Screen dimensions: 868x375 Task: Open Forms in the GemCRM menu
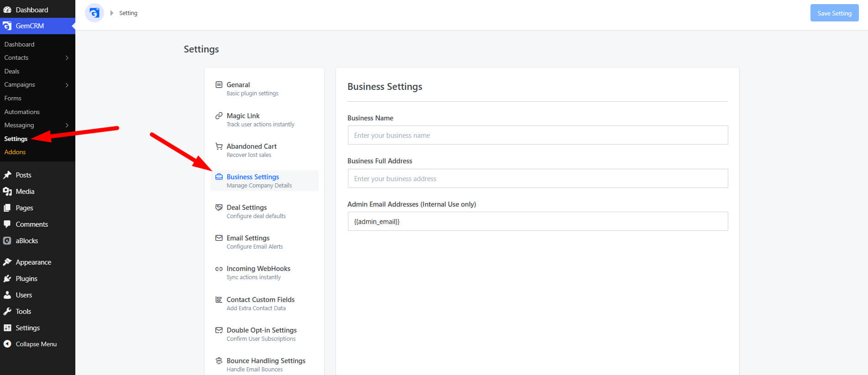13,98
